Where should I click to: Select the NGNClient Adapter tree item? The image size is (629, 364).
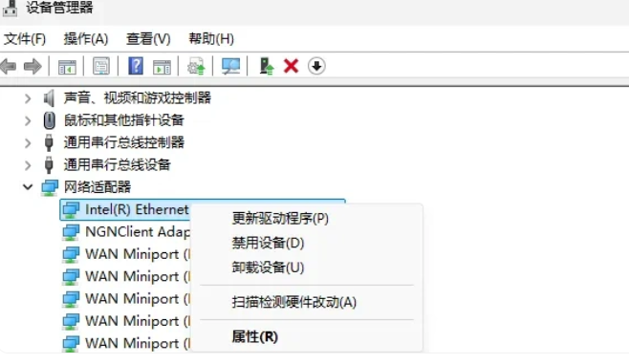point(126,232)
